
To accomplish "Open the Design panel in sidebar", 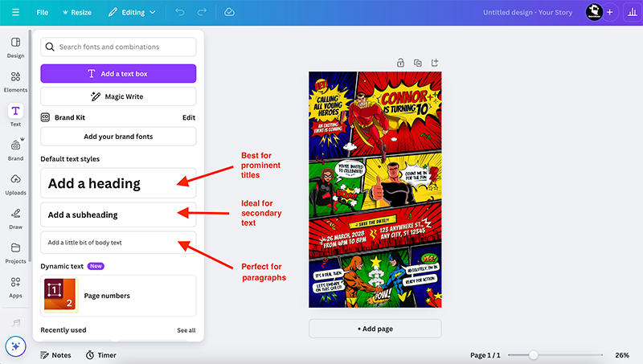I will [15, 46].
